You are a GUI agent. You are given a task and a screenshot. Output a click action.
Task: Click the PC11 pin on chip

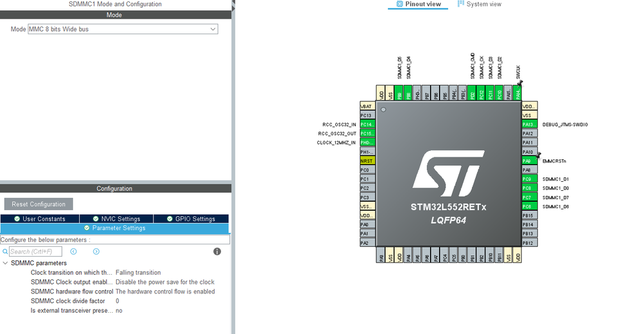(489, 93)
